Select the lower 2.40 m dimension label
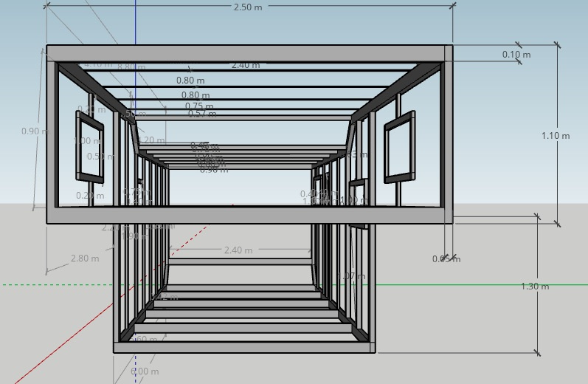 coord(238,250)
